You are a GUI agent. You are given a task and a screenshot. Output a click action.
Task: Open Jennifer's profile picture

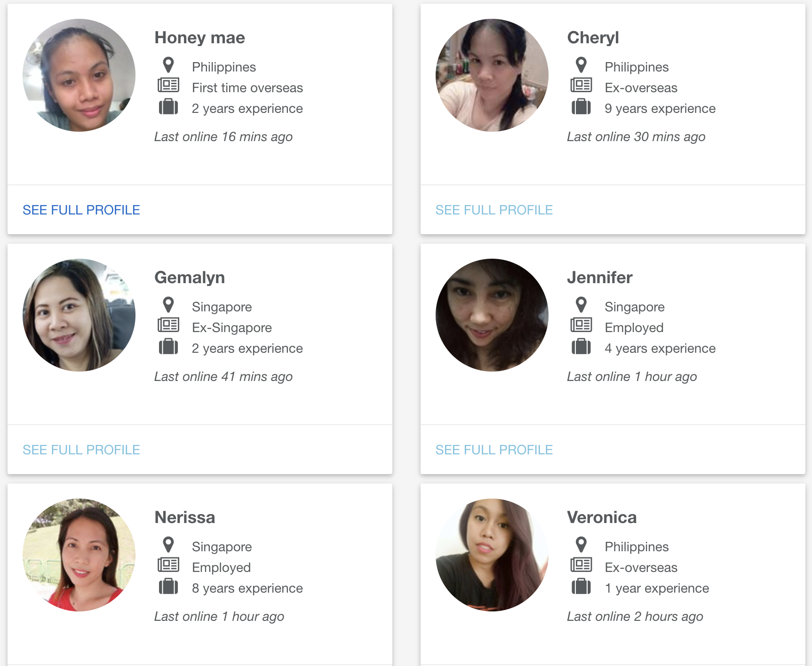492,315
